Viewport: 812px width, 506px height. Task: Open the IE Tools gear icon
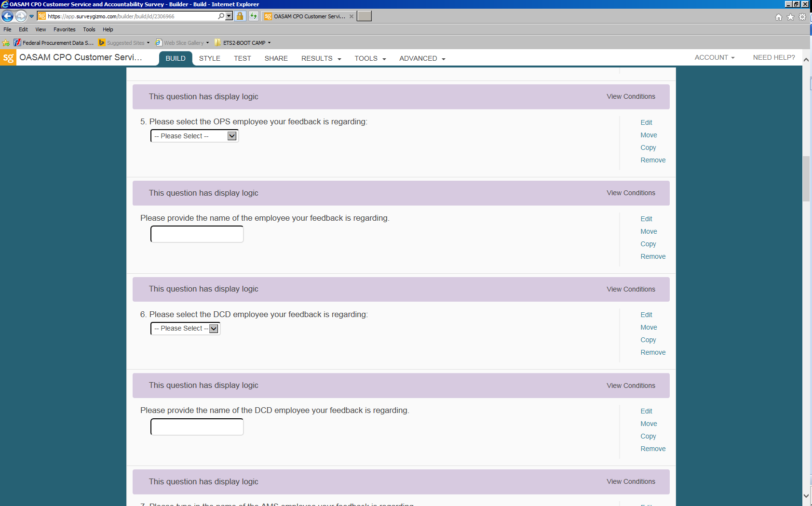point(802,17)
